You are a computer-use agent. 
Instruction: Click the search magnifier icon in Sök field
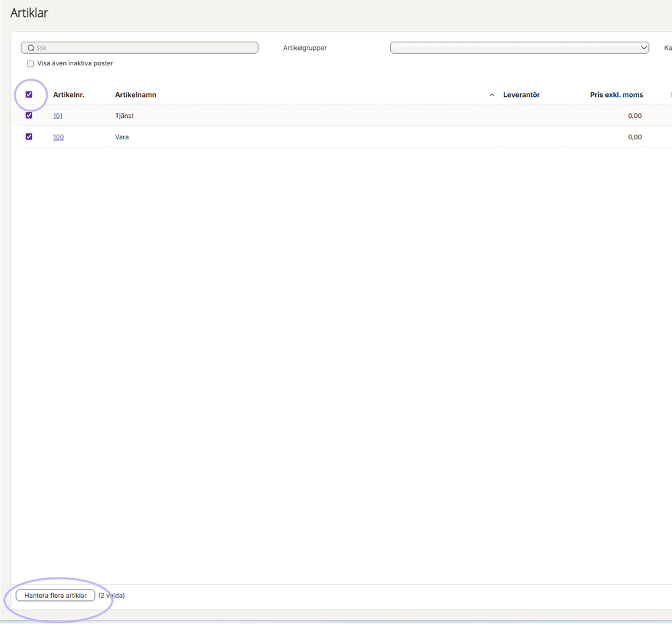(x=31, y=48)
